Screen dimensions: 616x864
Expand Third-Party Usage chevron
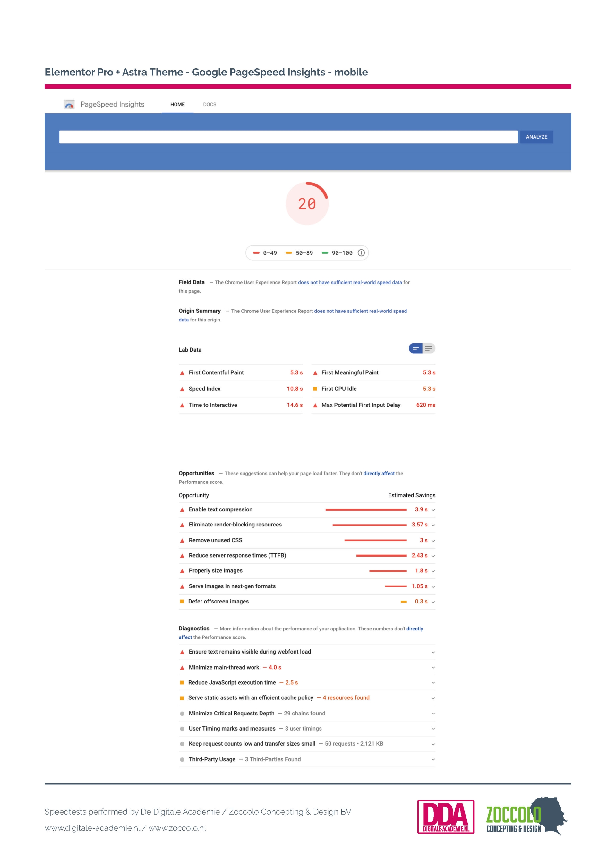[433, 760]
